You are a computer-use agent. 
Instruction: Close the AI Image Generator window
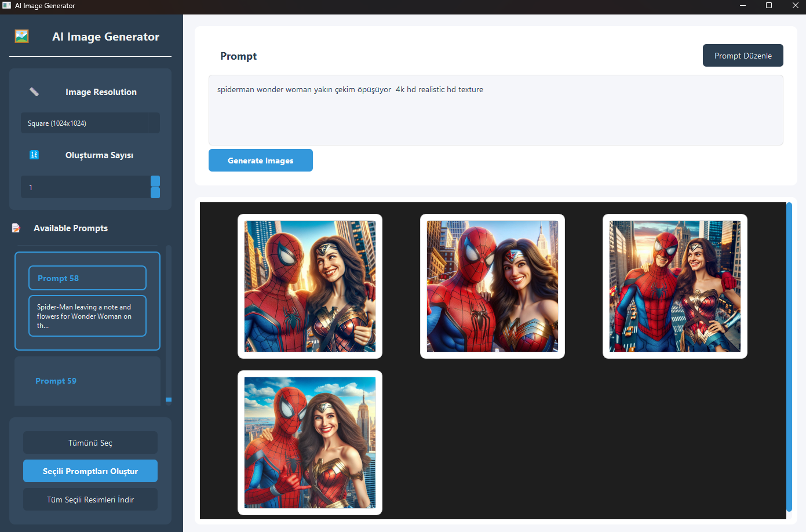[x=795, y=6]
